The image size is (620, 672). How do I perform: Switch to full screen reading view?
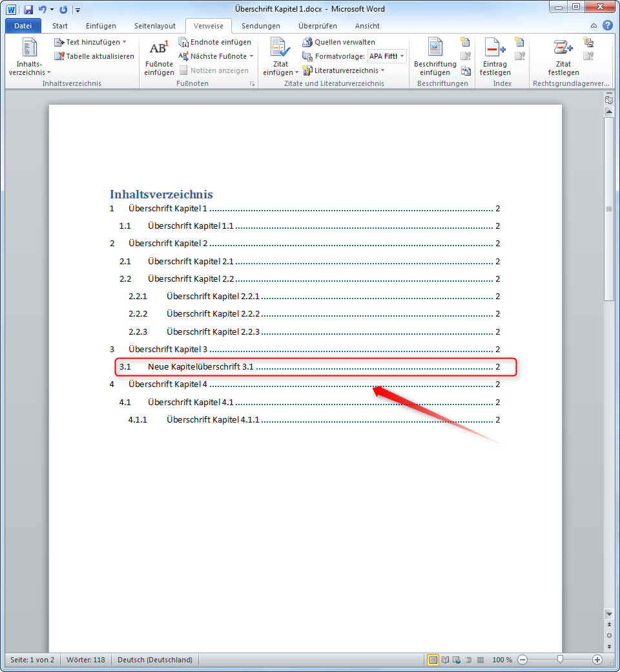pyautogui.click(x=445, y=660)
